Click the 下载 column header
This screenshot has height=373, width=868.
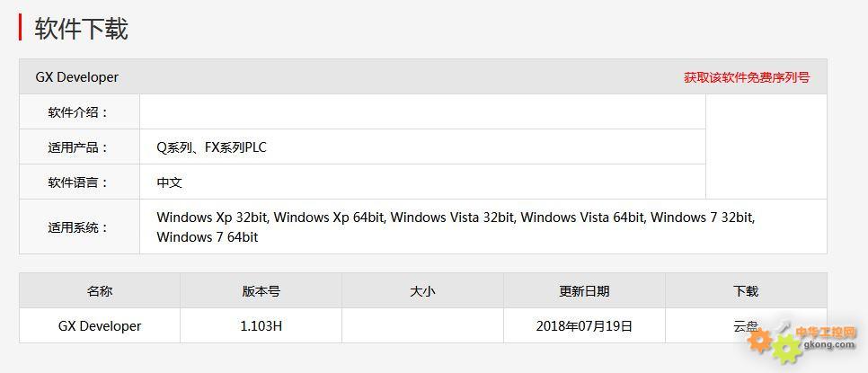click(746, 290)
